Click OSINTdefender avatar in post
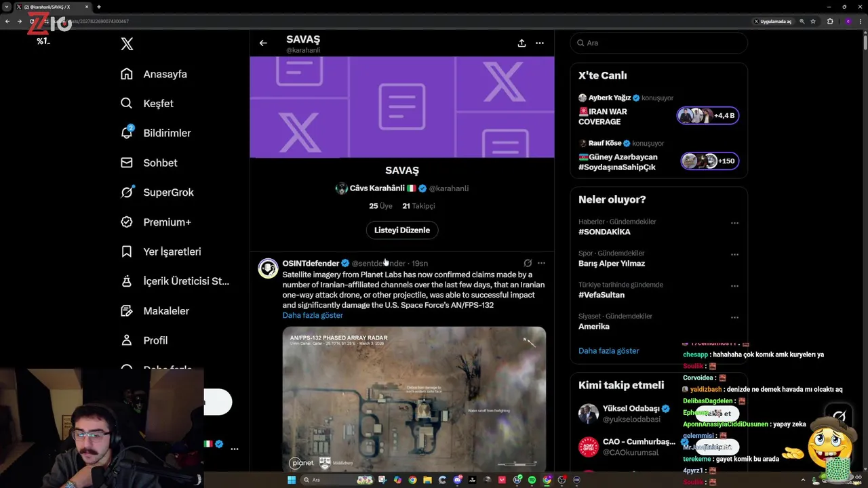 269,268
